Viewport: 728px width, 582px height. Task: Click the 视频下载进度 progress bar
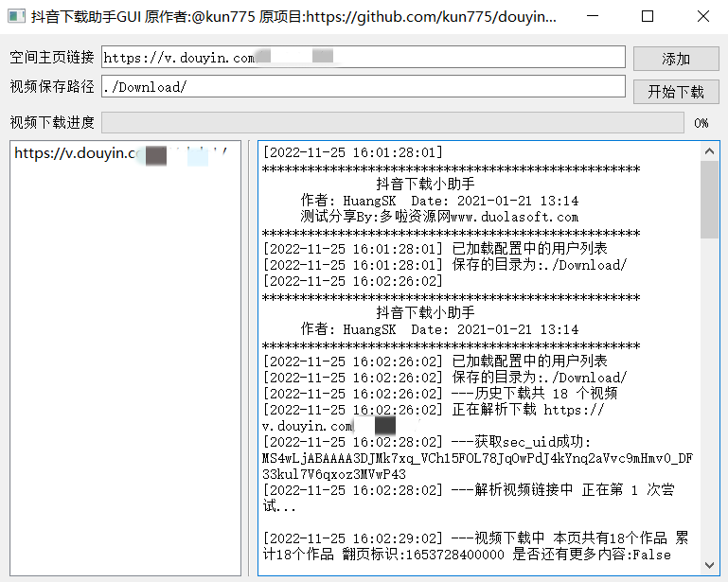[x=393, y=122]
